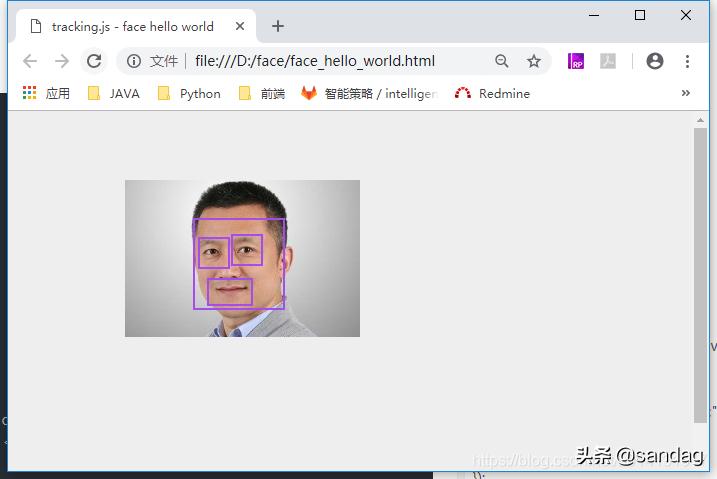Click the zoom magnifier icon in address bar

click(x=502, y=61)
